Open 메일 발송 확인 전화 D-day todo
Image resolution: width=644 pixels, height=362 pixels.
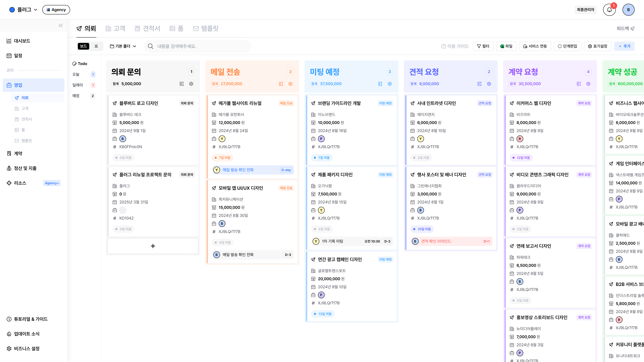point(253,170)
